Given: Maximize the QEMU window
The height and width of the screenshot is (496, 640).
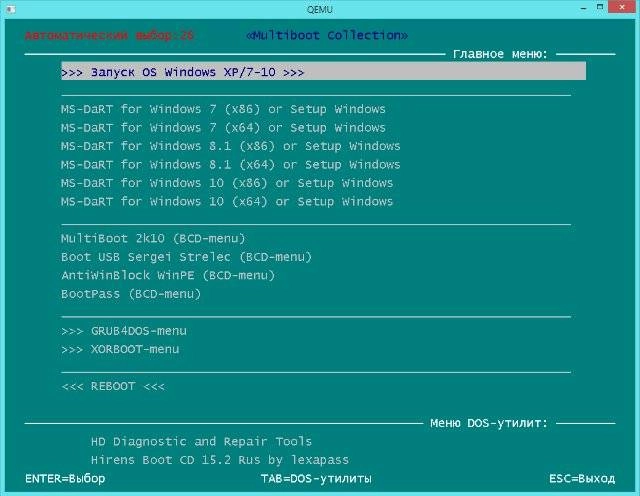Looking at the screenshot, I should [x=600, y=7].
